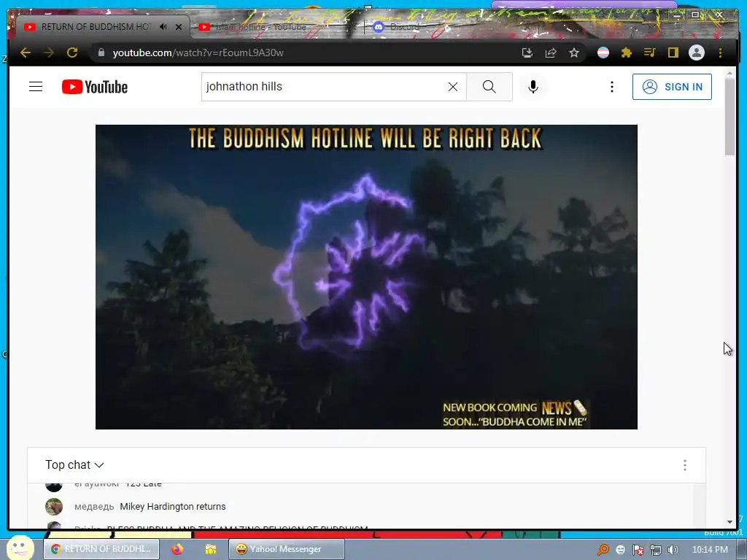Click the Buddhism Hotline video player

click(x=366, y=277)
